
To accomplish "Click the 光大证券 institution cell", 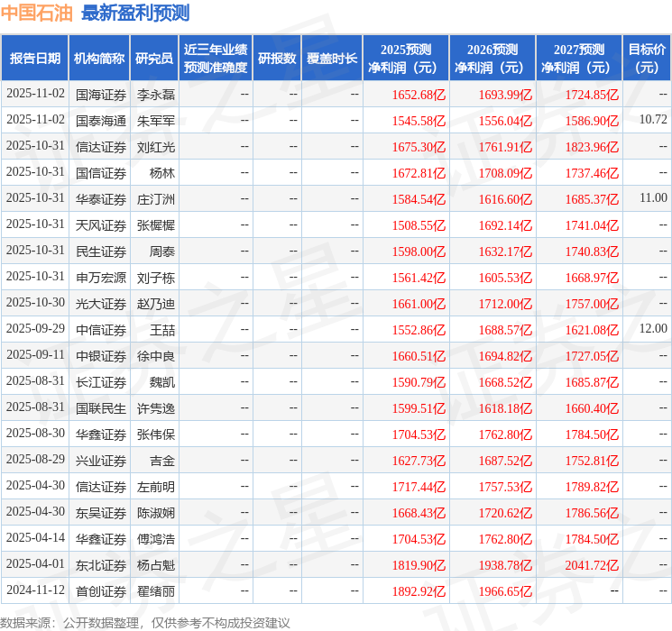I will pos(101,304).
